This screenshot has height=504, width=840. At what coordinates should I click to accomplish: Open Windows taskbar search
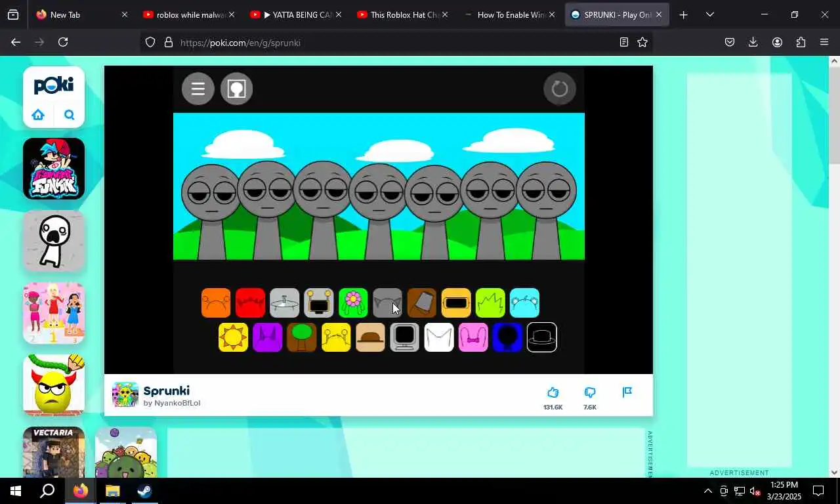[x=47, y=491]
